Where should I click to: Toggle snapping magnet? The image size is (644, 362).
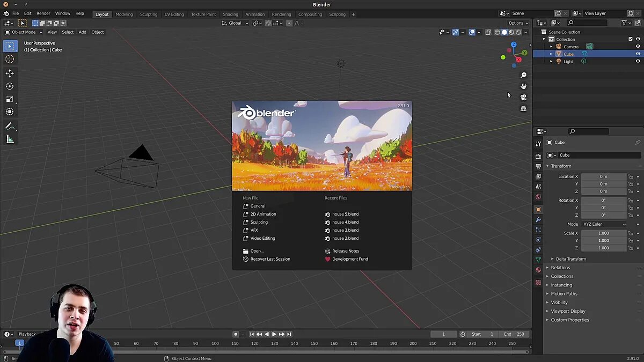tap(268, 23)
